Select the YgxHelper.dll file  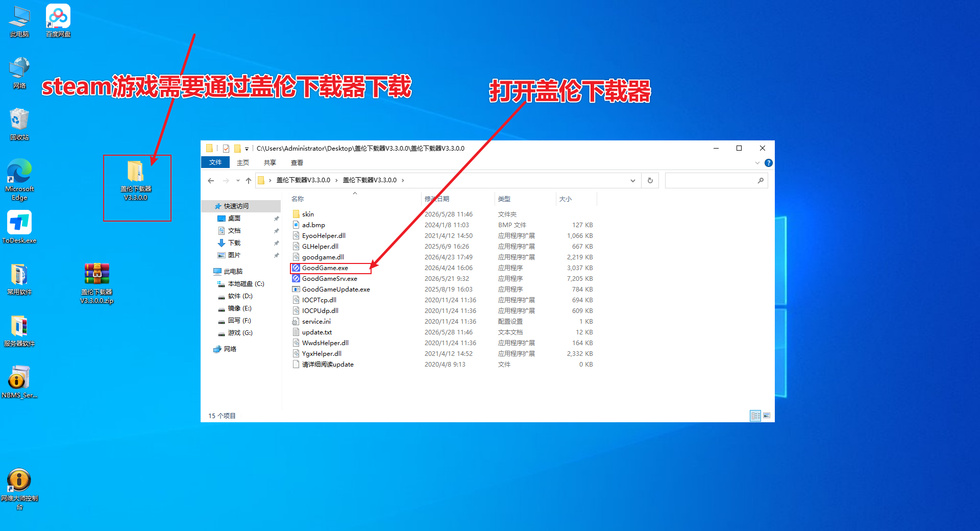pyautogui.click(x=322, y=354)
